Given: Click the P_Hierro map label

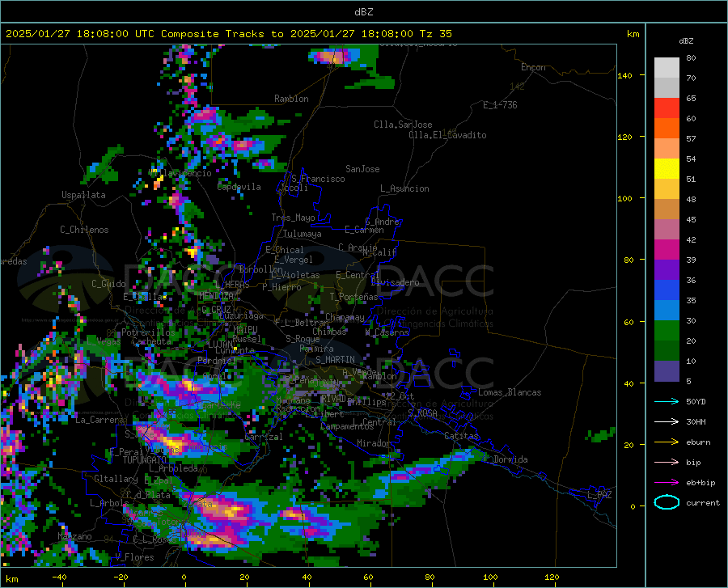Looking at the screenshot, I should tap(281, 287).
